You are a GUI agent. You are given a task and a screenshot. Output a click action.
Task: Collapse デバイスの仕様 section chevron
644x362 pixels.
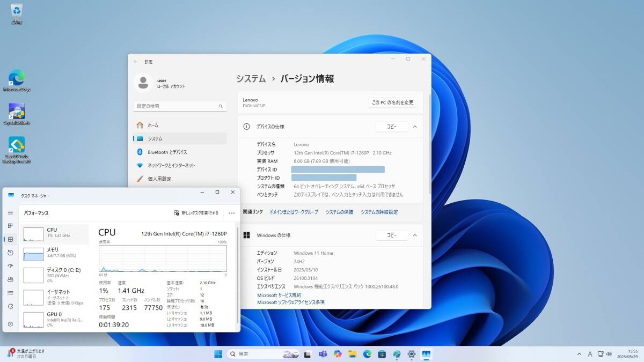(x=415, y=127)
